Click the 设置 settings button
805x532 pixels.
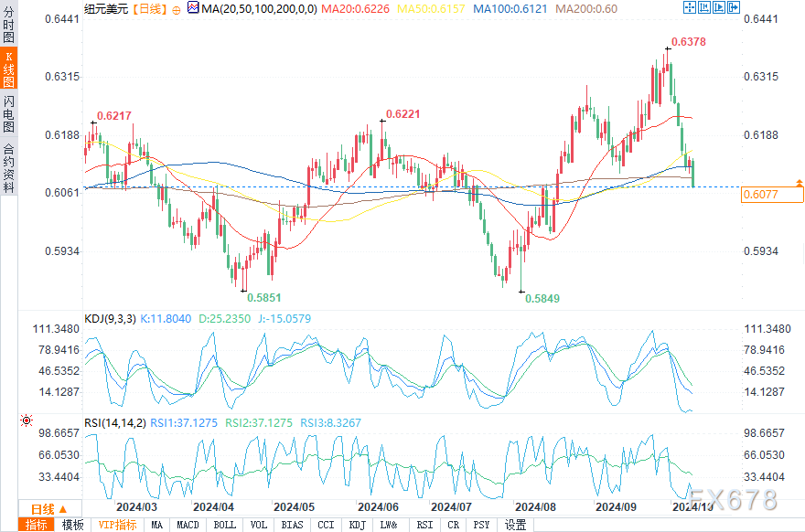click(x=515, y=525)
